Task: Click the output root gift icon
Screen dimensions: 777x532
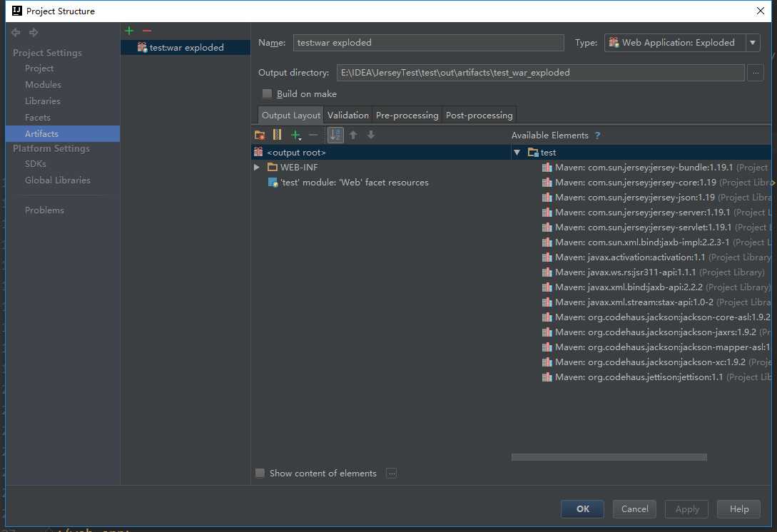Action: 258,152
